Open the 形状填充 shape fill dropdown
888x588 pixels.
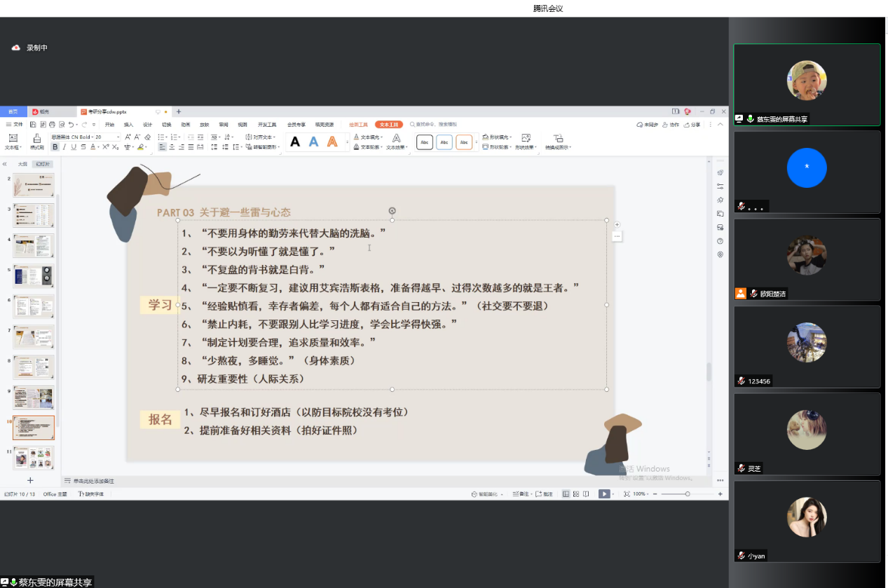[x=499, y=137]
